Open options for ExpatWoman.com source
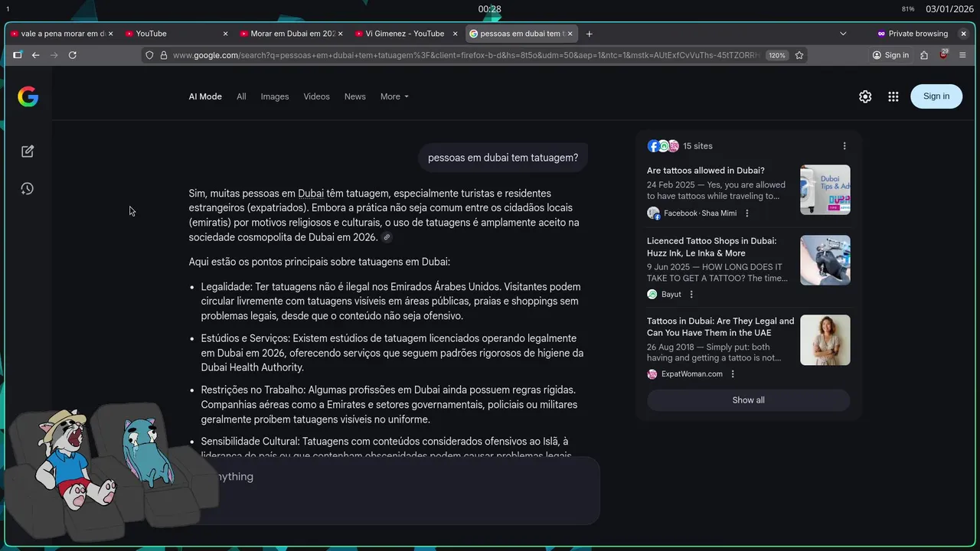980x551 pixels. 733,374
